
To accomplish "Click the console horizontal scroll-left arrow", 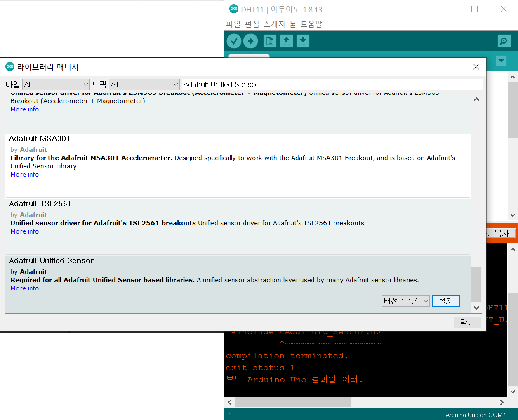I will tap(230, 402).
